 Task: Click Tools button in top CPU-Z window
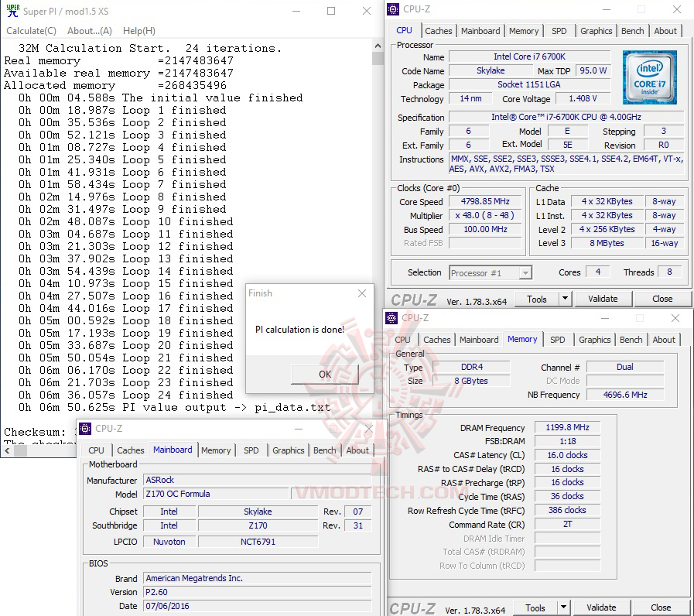click(536, 299)
